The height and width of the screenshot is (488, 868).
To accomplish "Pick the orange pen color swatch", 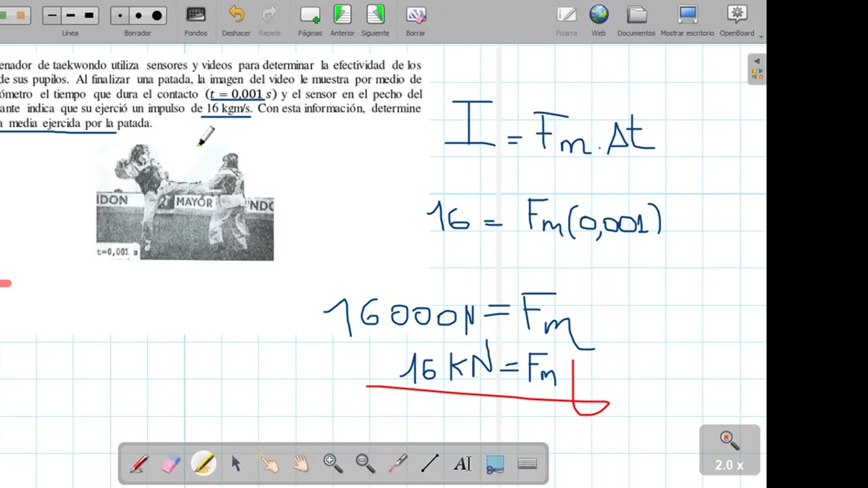I will (21, 16).
